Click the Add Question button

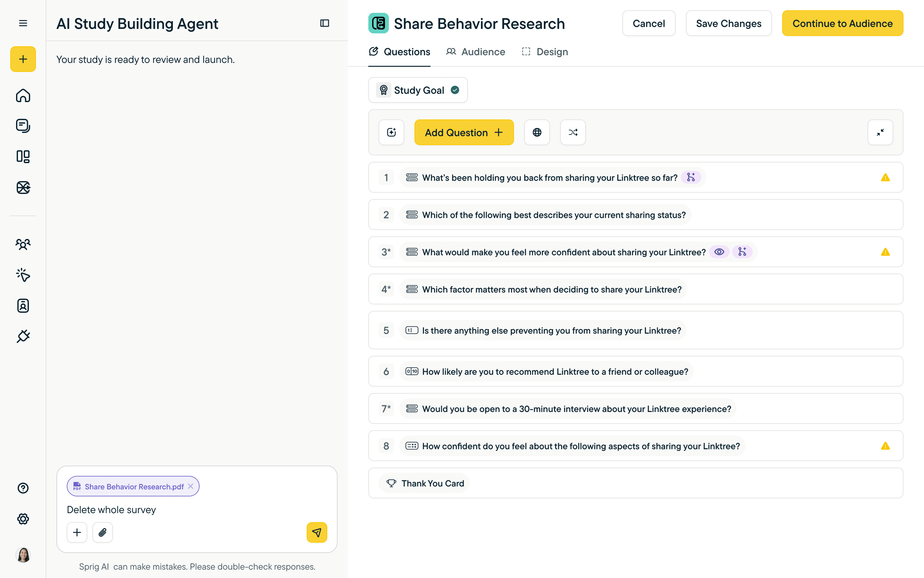click(x=464, y=132)
